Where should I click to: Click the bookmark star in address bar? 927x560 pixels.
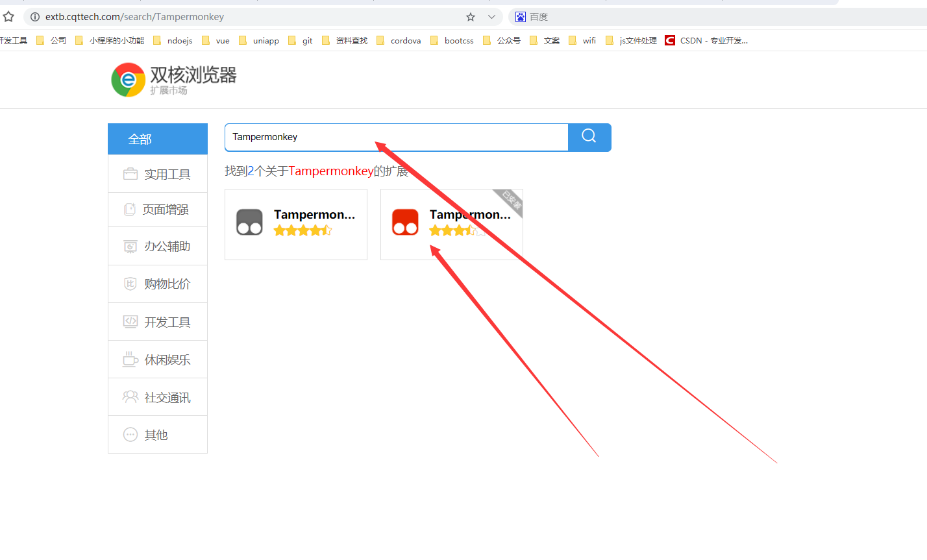(471, 17)
